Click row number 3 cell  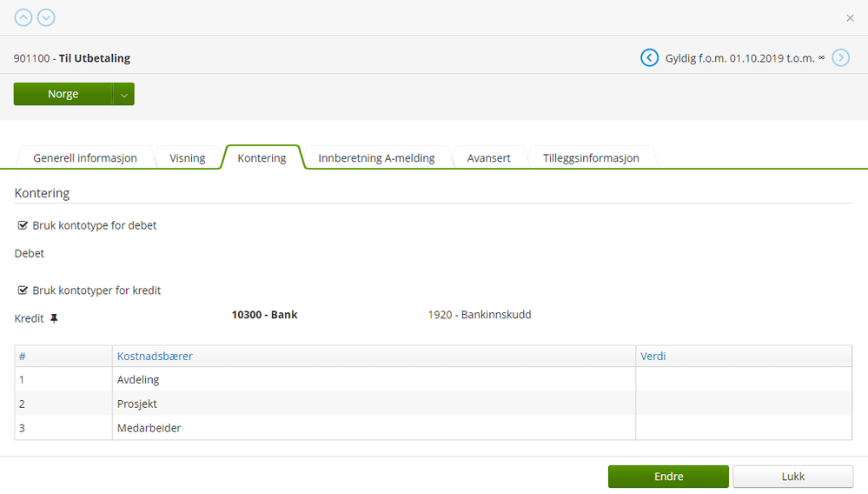(x=63, y=428)
